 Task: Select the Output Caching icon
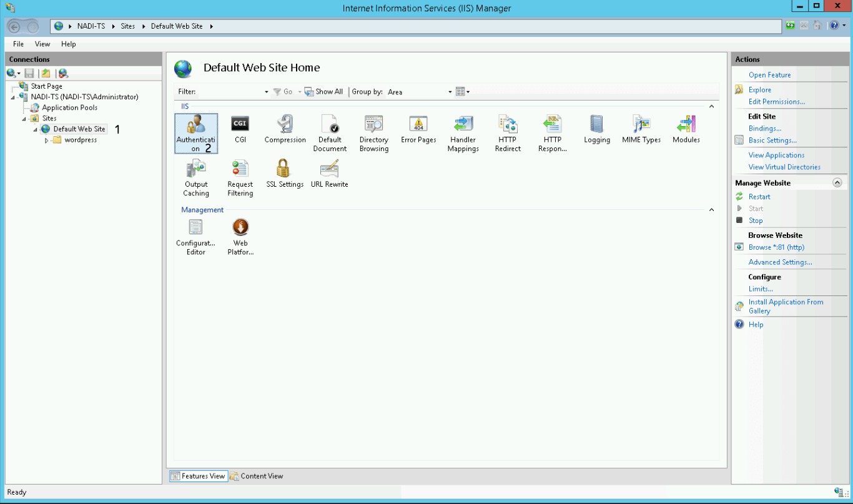click(196, 178)
